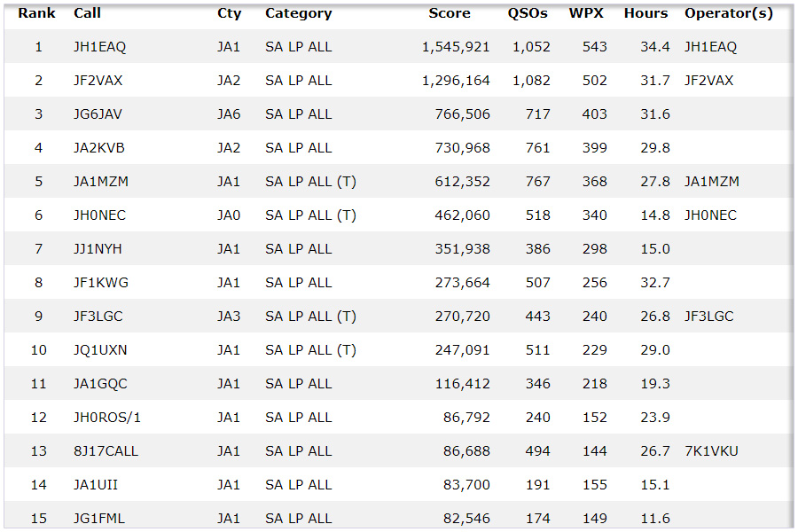798x532 pixels.
Task: Open callsign JH1EAQ in Call column
Action: (100, 47)
